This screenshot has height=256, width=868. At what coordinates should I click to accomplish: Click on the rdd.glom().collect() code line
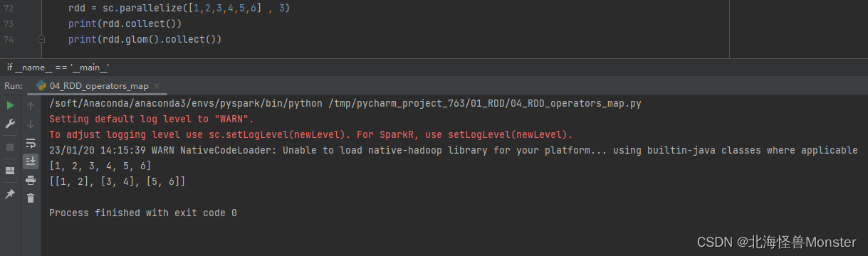click(x=145, y=39)
